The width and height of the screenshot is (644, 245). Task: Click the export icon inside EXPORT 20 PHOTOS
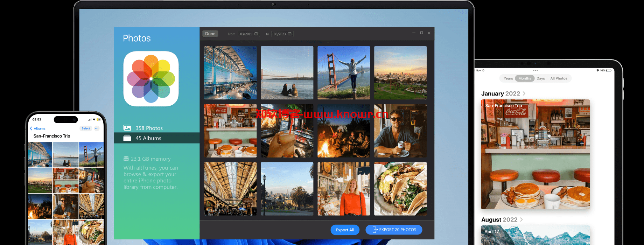coord(375,230)
